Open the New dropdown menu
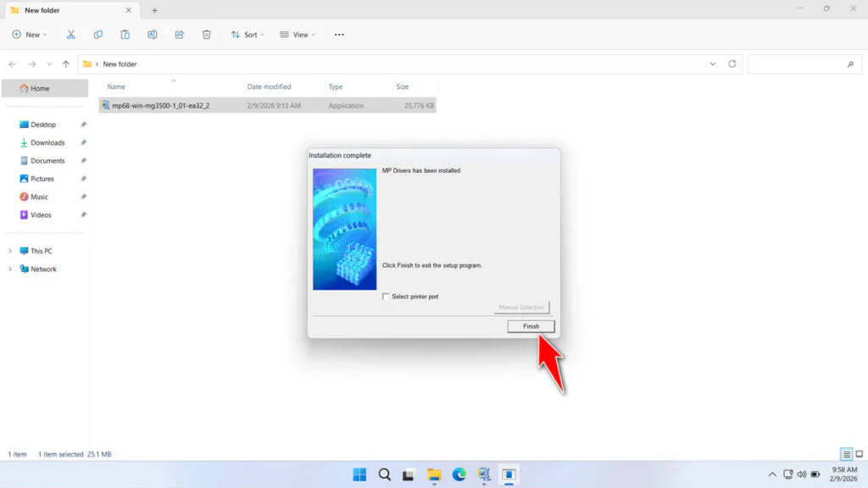Screen dimensions: 868x488 coord(30,34)
